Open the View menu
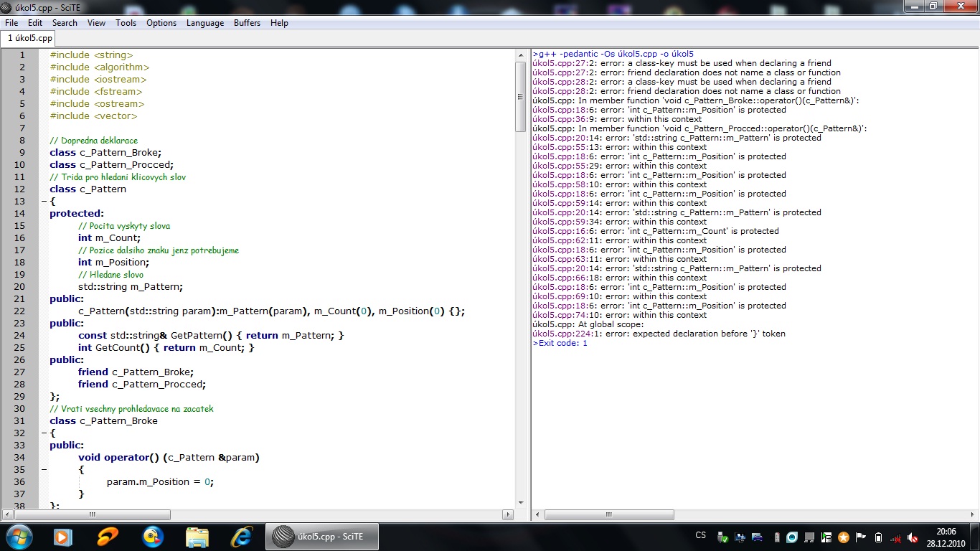Screen dimensions: 980x551 click(97, 23)
